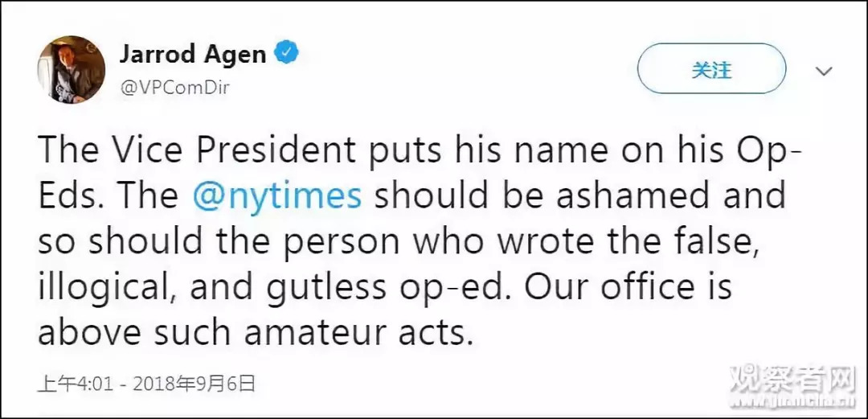Viewport: 868px width, 419px height.
Task: Click the 上午4:01 time in the timestamp
Action: click(x=76, y=383)
